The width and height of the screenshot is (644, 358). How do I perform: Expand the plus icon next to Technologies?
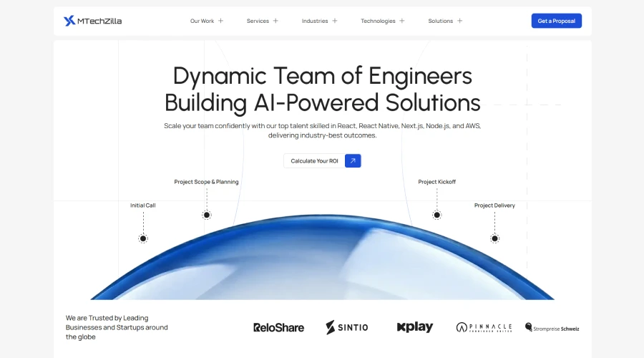(402, 21)
